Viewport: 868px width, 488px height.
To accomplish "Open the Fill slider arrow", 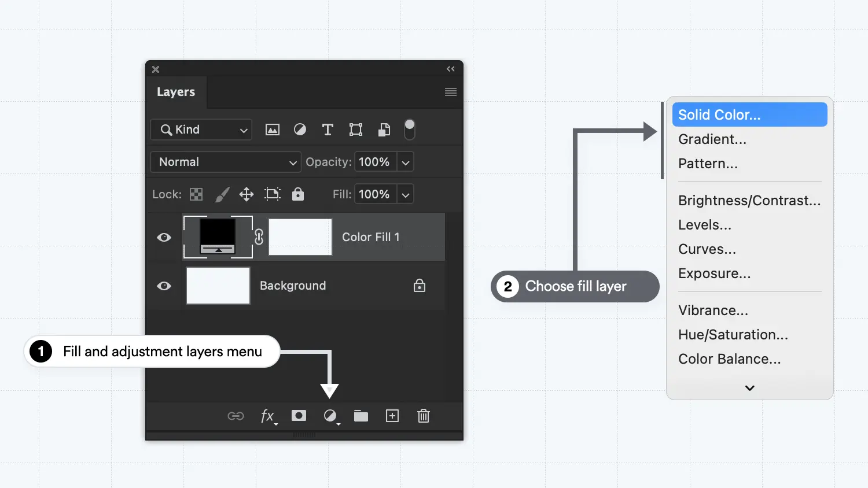I will point(406,195).
